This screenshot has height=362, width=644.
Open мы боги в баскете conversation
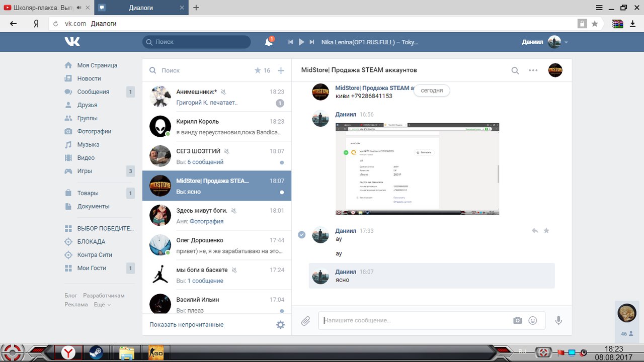point(217,275)
